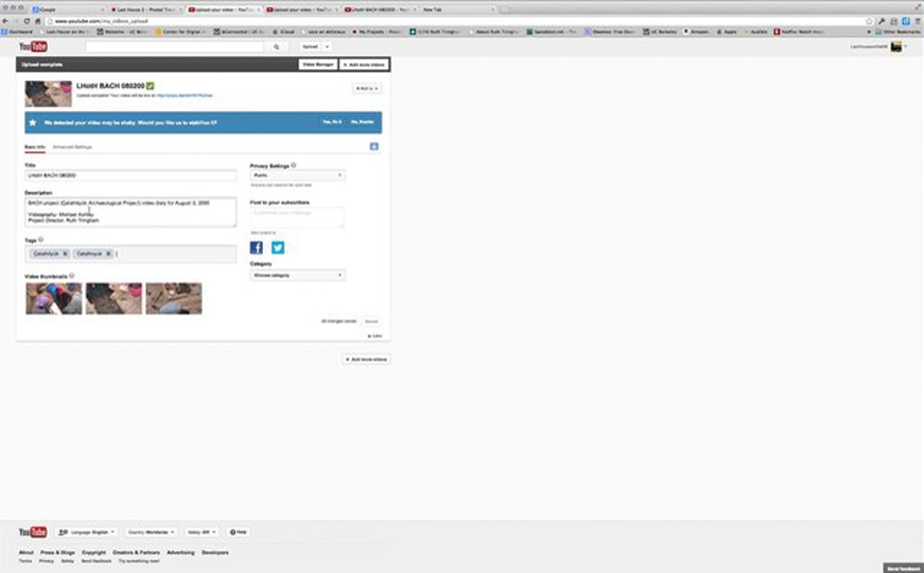Click the Privacy Settings help icon
Image resolution: width=924 pixels, height=573 pixels.
[294, 165]
